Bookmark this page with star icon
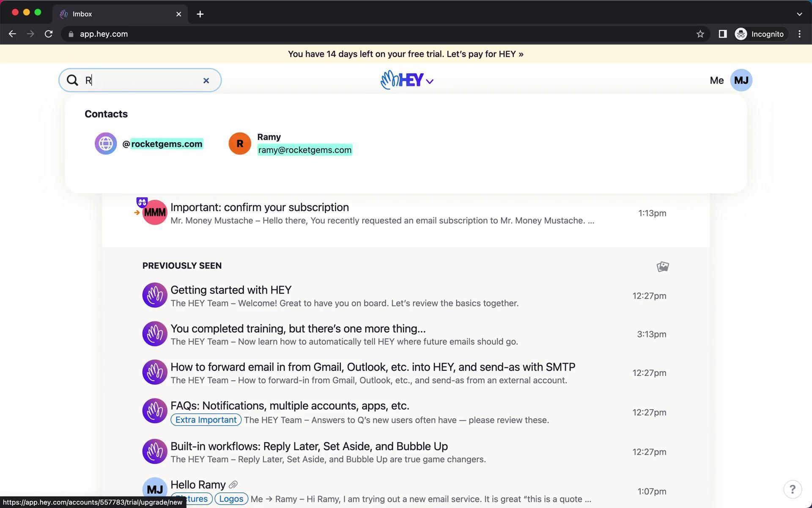 pos(700,34)
